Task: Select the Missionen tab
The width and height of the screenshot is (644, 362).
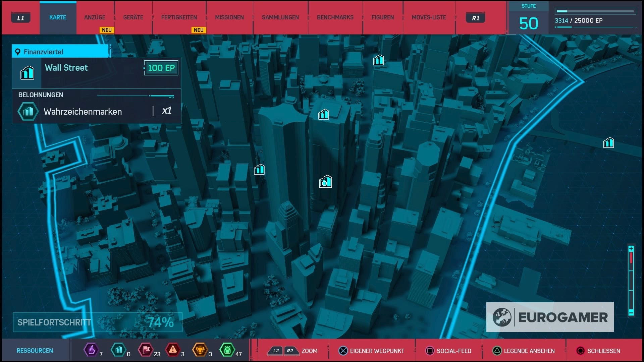Action: pos(229,17)
